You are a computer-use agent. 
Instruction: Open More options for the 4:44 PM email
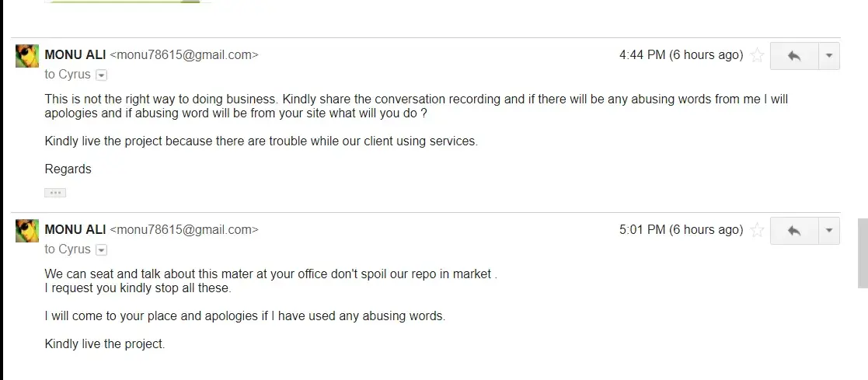(829, 56)
